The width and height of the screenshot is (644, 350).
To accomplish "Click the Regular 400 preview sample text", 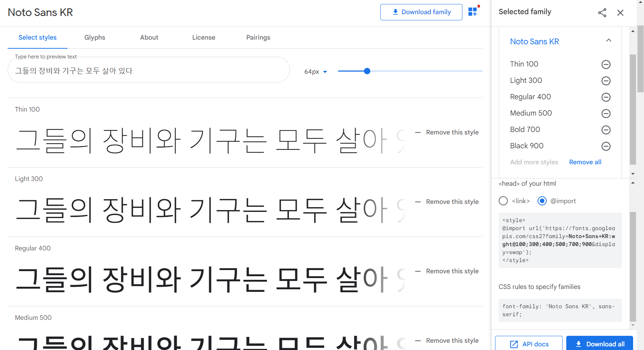I will [x=211, y=279].
